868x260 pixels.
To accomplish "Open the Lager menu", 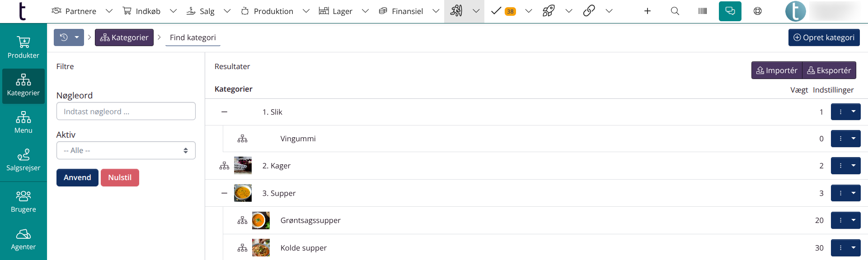I will coord(343,11).
